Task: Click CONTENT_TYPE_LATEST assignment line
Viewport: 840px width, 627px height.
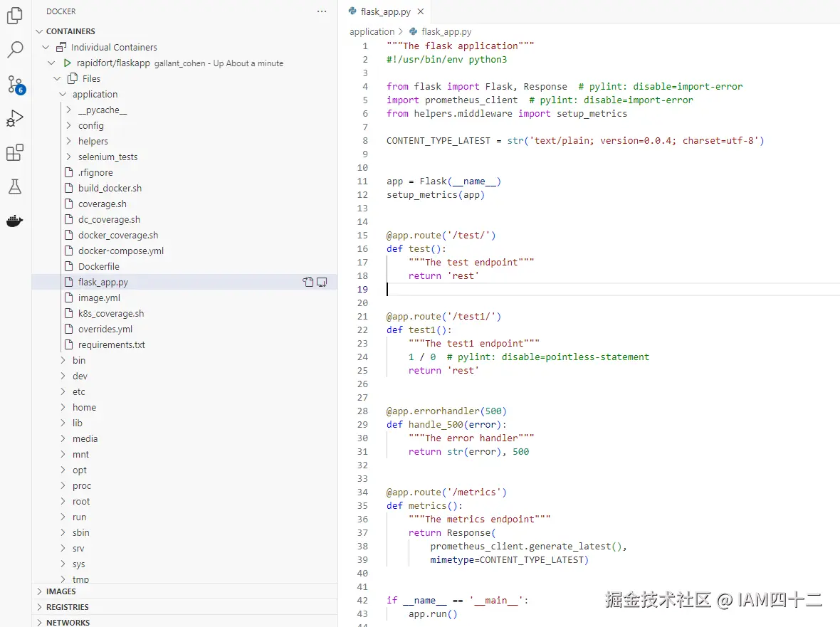Action: point(575,141)
